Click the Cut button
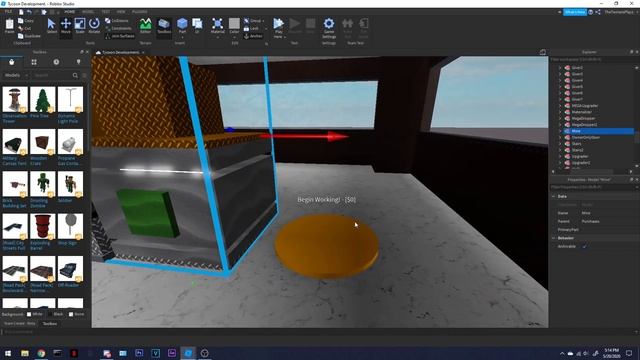This screenshot has height=360, width=640. click(25, 29)
